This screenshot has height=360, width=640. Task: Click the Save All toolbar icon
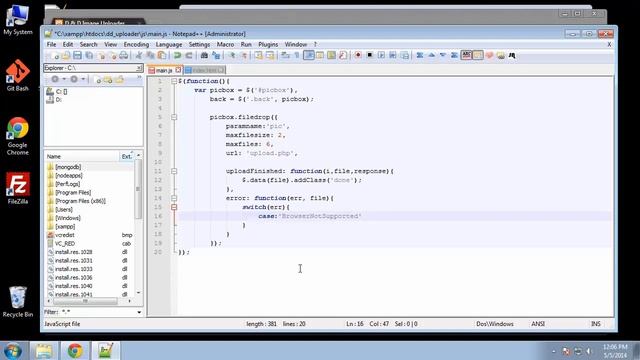[89, 56]
